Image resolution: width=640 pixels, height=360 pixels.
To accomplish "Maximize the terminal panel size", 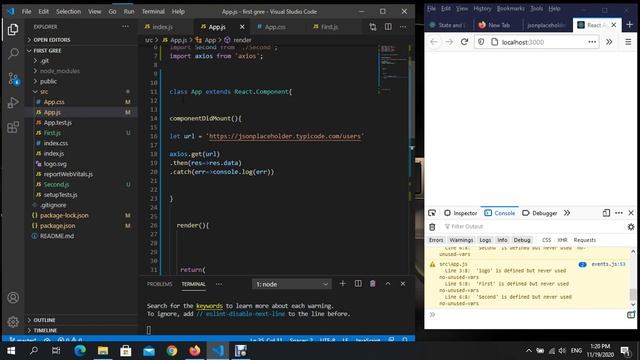I will (x=388, y=284).
